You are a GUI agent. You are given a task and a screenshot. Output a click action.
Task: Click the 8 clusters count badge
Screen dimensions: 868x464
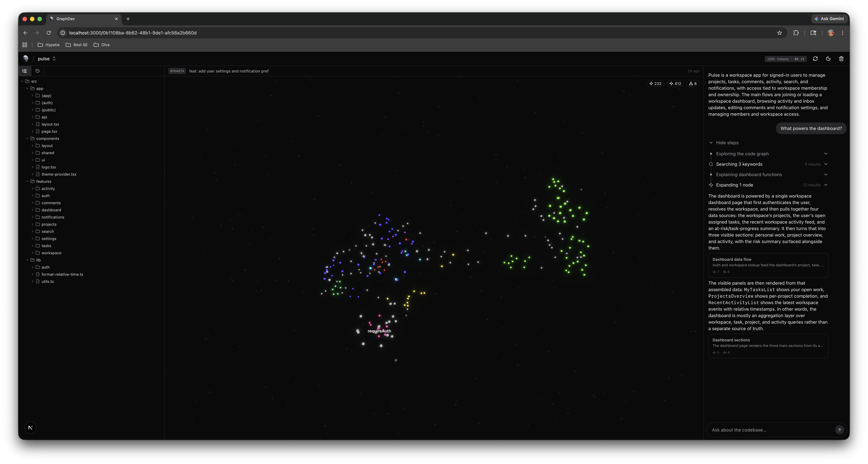point(693,84)
